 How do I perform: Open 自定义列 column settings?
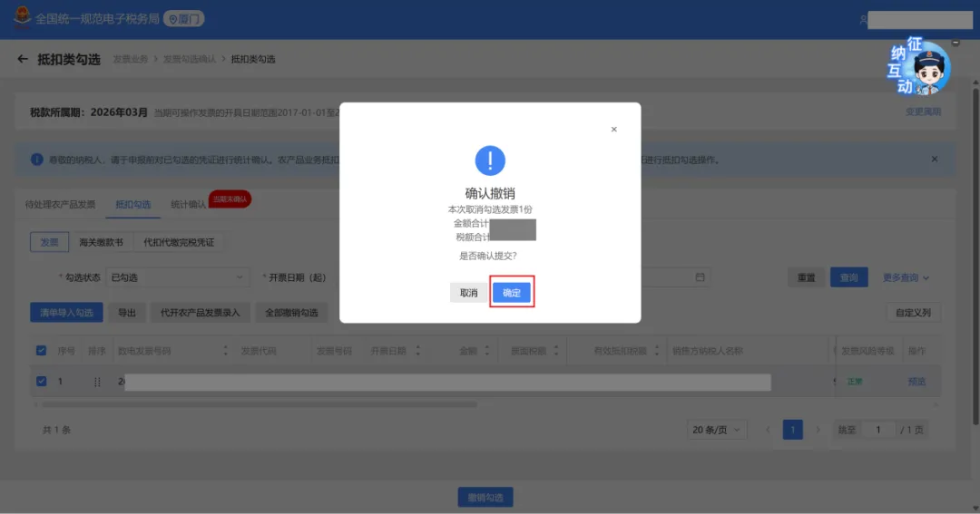tap(913, 312)
